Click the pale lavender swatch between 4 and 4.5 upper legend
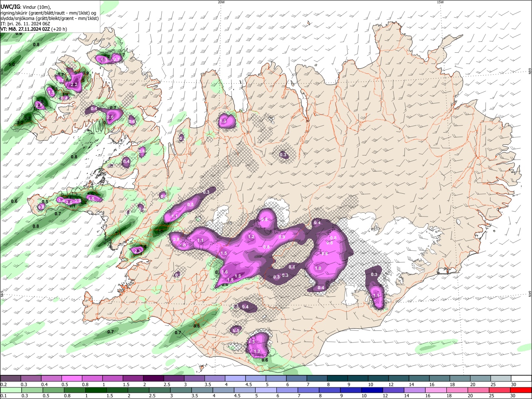532x399 pixels. [234, 378]
